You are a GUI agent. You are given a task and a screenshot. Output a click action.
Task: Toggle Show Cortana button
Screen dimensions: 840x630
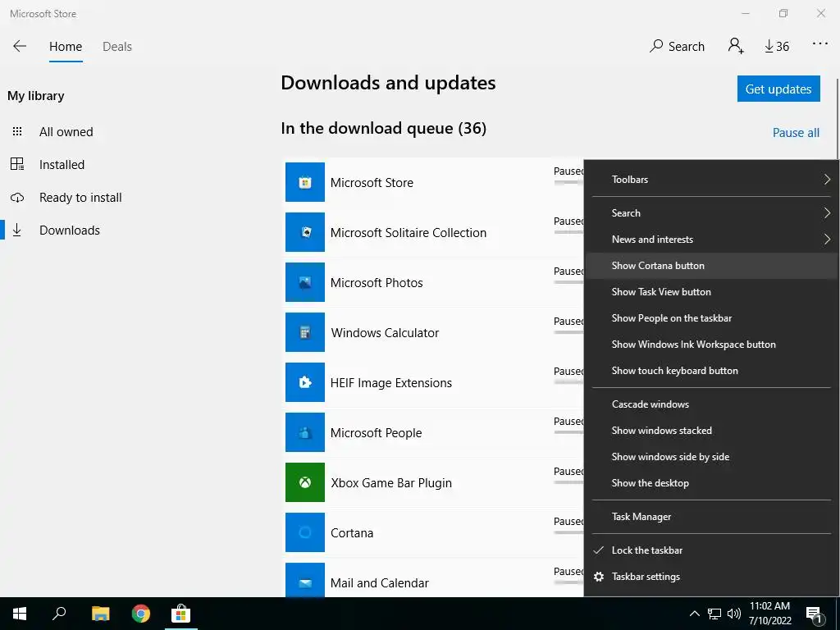[x=711, y=266]
